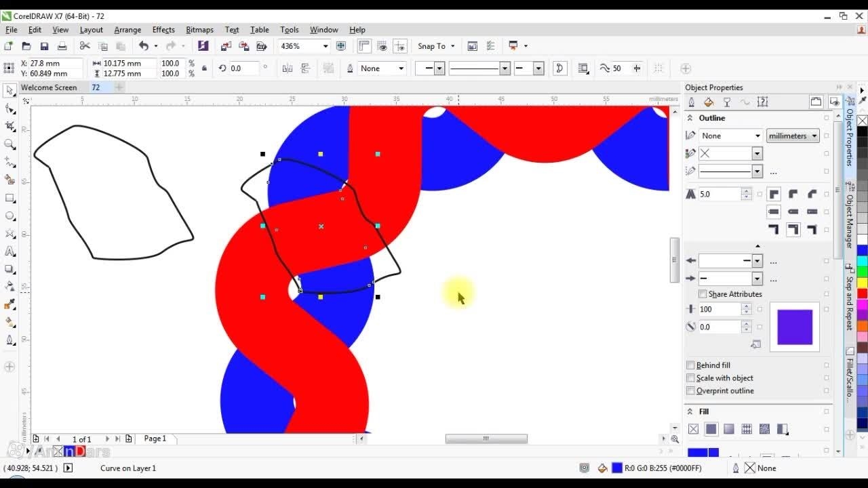This screenshot has height=488, width=868.
Task: Activate the Crop tool
Action: pos(10,127)
